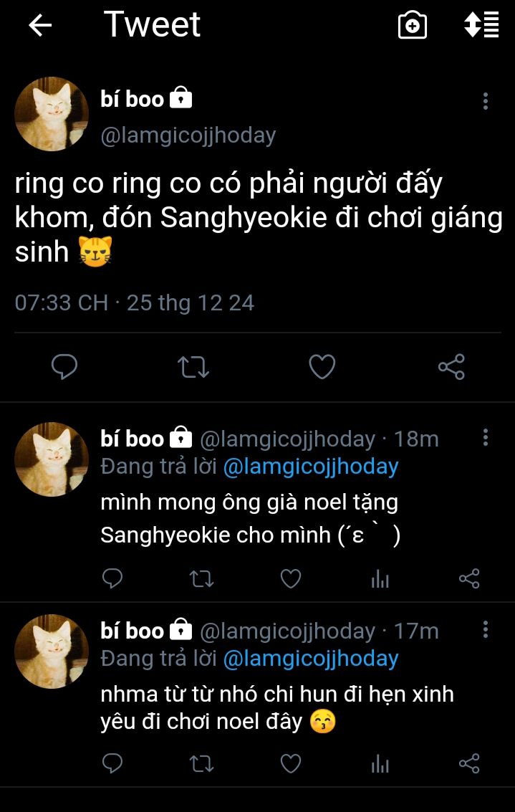View analytics of the ông già noel reply
The height and width of the screenshot is (812, 515).
click(380, 578)
